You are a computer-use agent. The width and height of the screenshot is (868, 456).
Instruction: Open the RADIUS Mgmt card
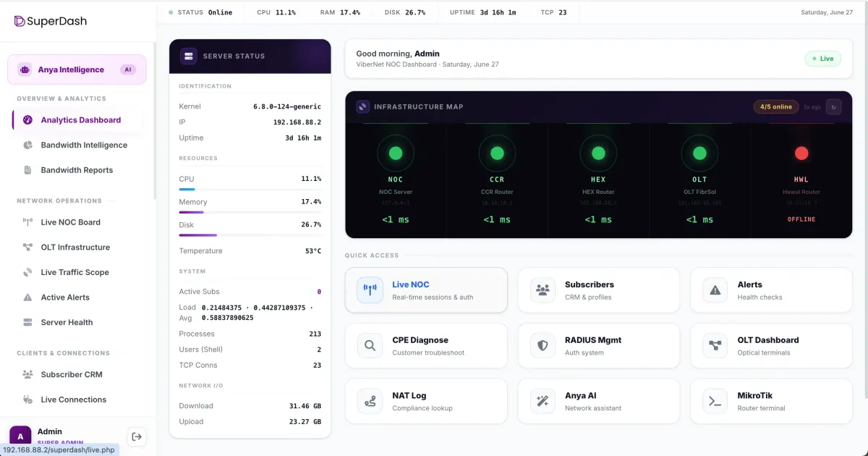point(599,346)
